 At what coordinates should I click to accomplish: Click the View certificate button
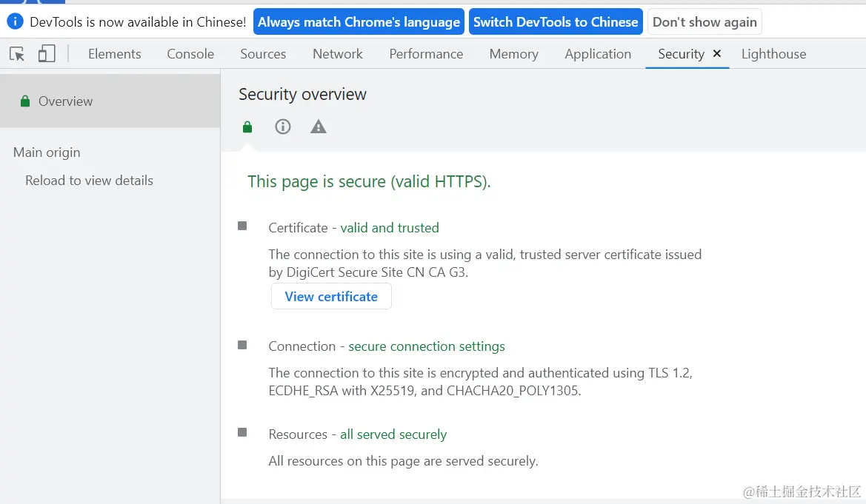[331, 297]
